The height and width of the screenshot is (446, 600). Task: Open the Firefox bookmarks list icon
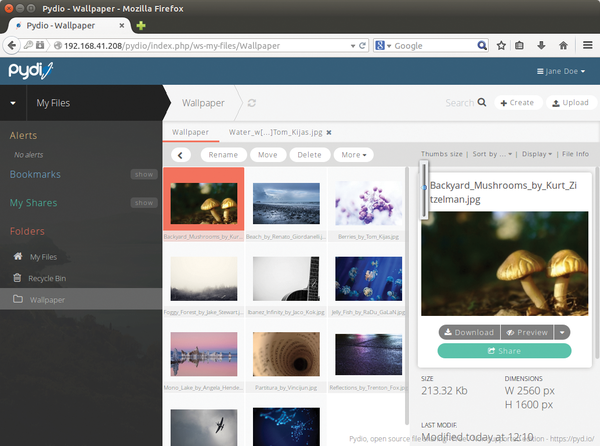519,46
